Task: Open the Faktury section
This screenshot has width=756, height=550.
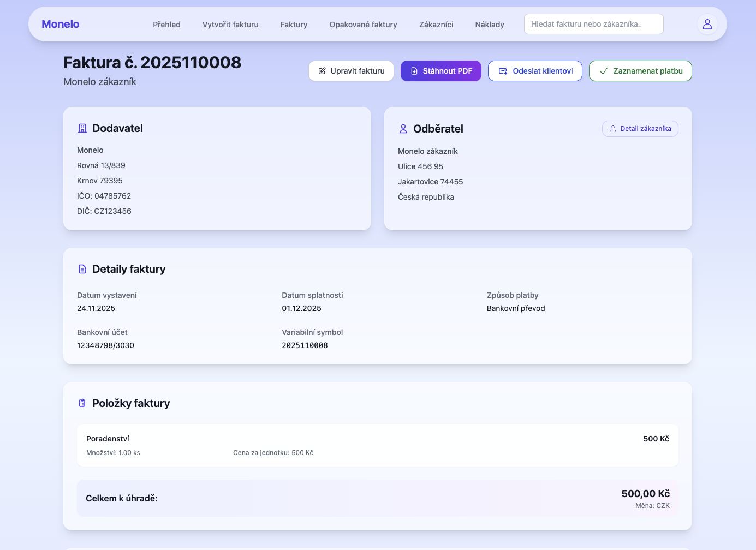Action: [294, 25]
